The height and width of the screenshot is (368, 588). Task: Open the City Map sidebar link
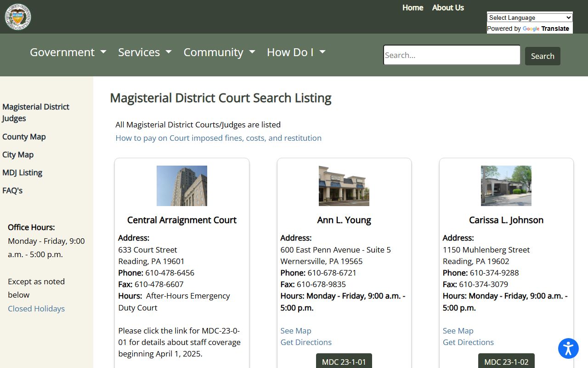18,155
